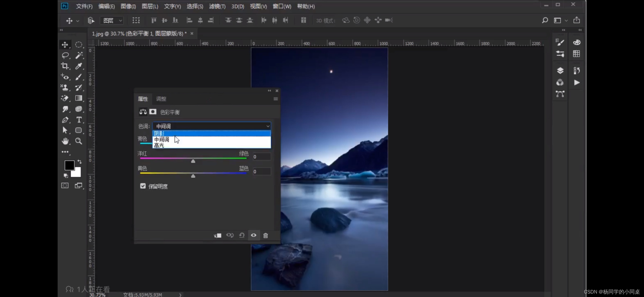This screenshot has height=297, width=644.
Task: Select the Hand tool
Action: click(x=65, y=141)
